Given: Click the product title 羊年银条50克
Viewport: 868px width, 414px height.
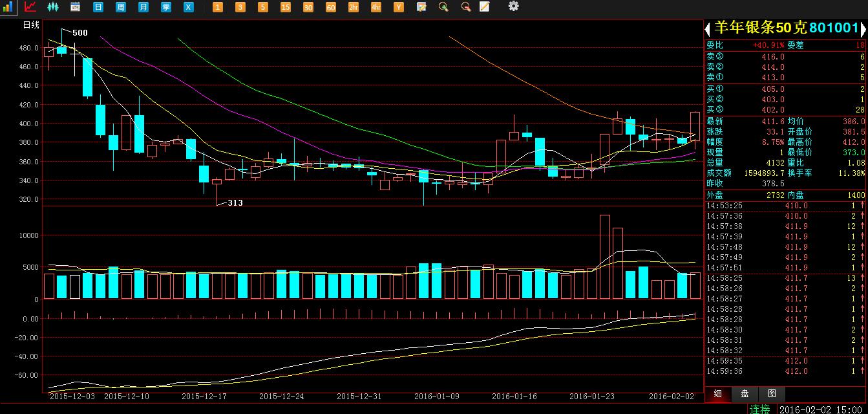Looking at the screenshot, I should click(761, 28).
